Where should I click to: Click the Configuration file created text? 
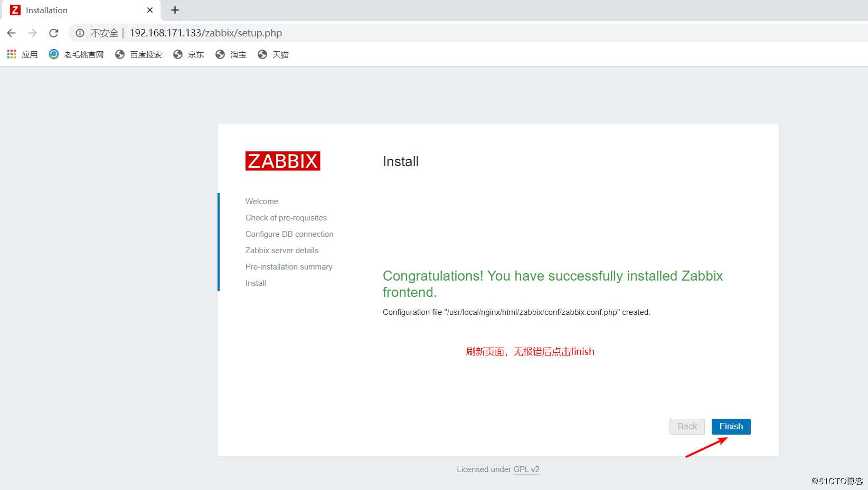pos(516,312)
